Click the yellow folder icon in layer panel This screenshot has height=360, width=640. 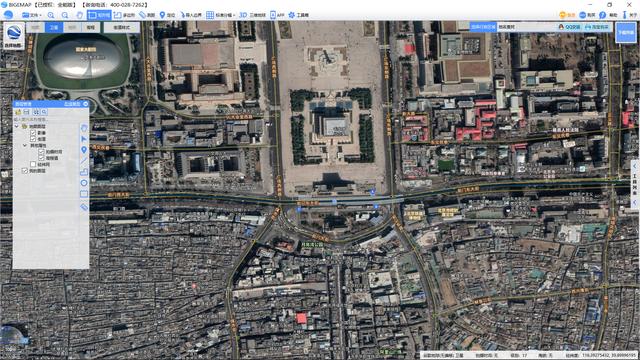[18, 112]
